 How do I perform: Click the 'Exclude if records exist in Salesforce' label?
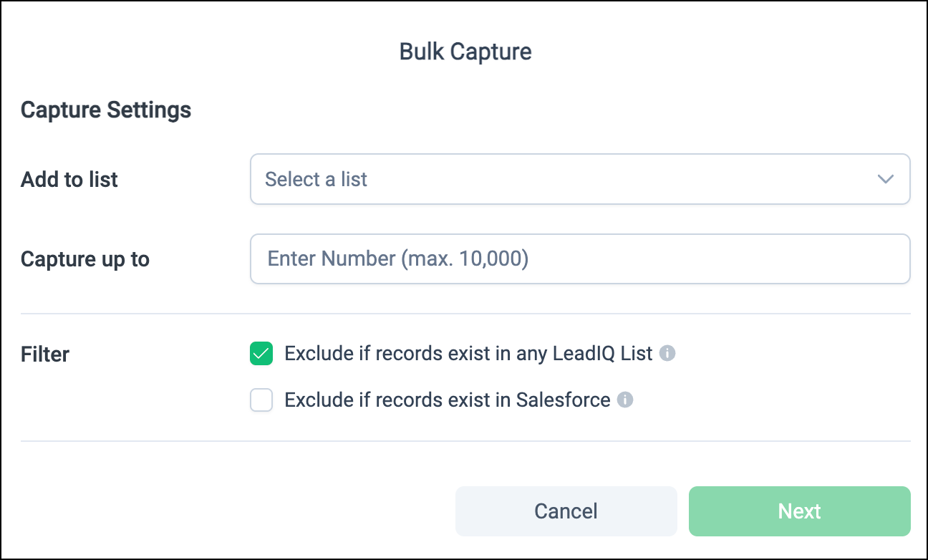pyautogui.click(x=447, y=400)
